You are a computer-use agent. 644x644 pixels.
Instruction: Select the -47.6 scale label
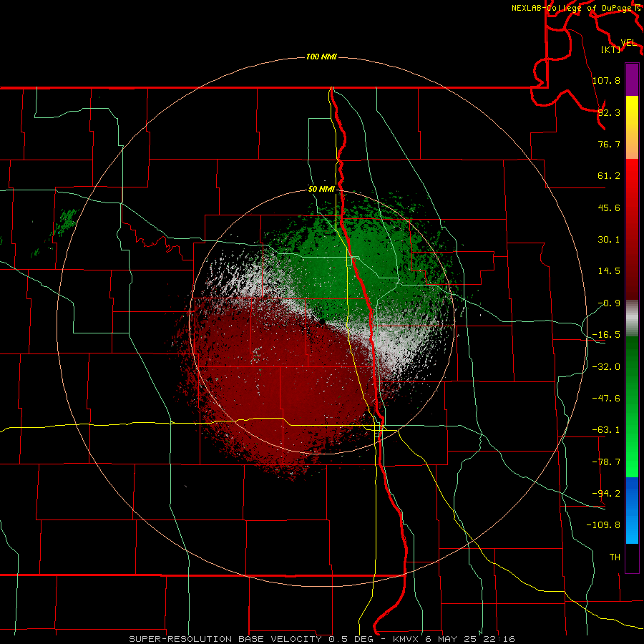tap(606, 399)
